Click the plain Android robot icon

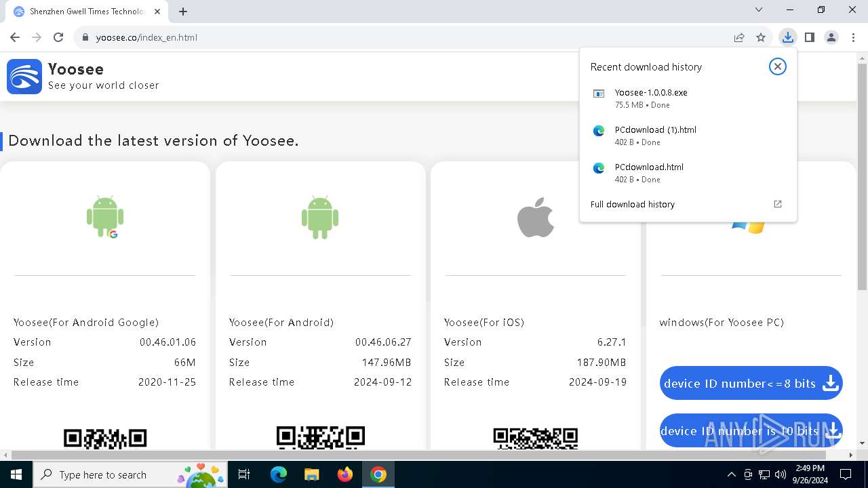320,217
